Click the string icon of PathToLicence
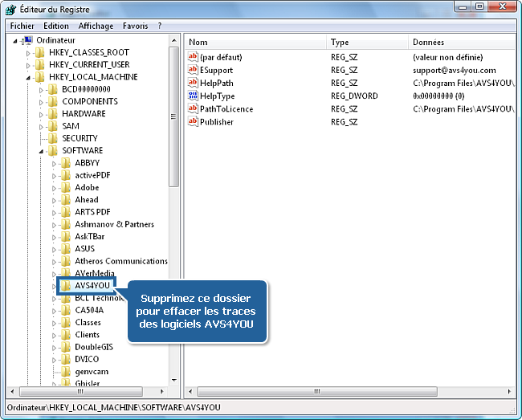This screenshot has height=420, width=522. tap(193, 108)
